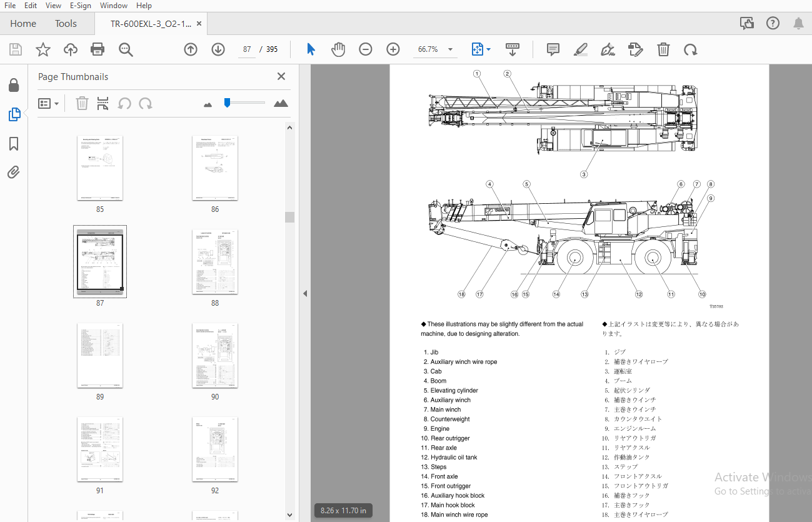The image size is (812, 522).
Task: Click the Save file icon
Action: point(16,49)
